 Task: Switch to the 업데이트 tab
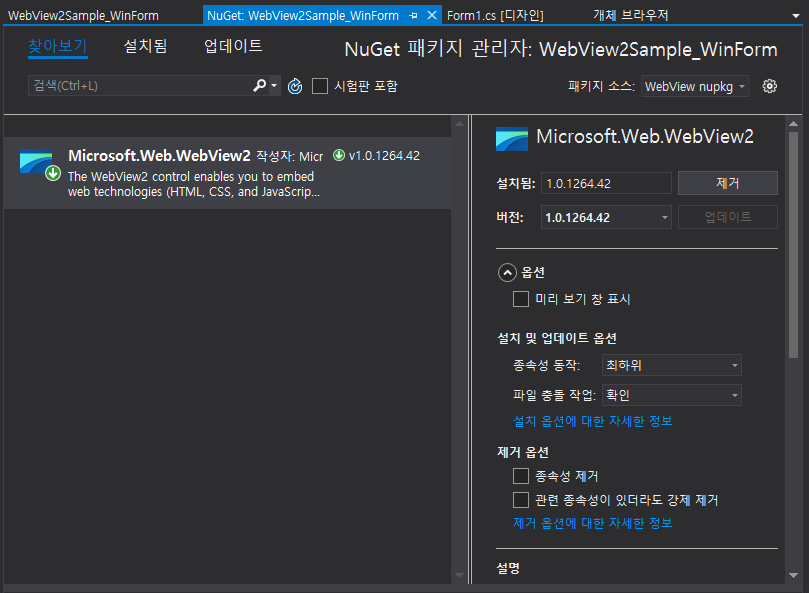pyautogui.click(x=233, y=46)
